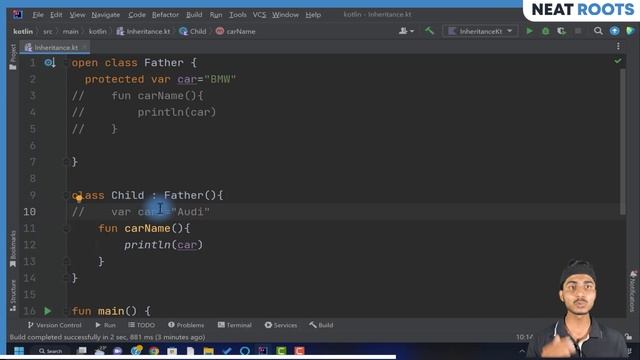This screenshot has height=360, width=640.
Task: Open the Build tool window at the bottom
Action: [x=321, y=325]
